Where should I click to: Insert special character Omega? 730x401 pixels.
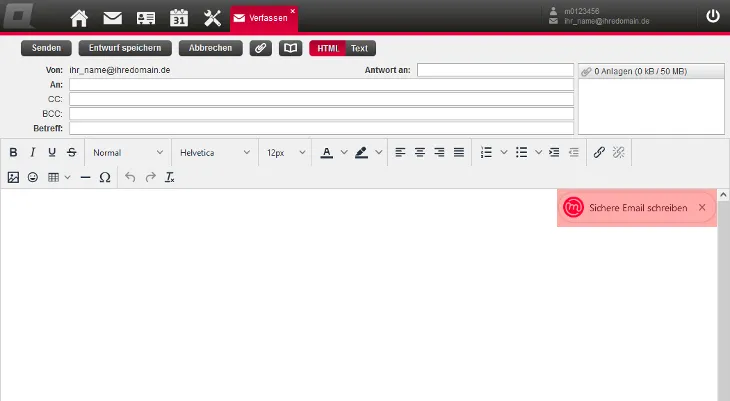click(x=105, y=177)
